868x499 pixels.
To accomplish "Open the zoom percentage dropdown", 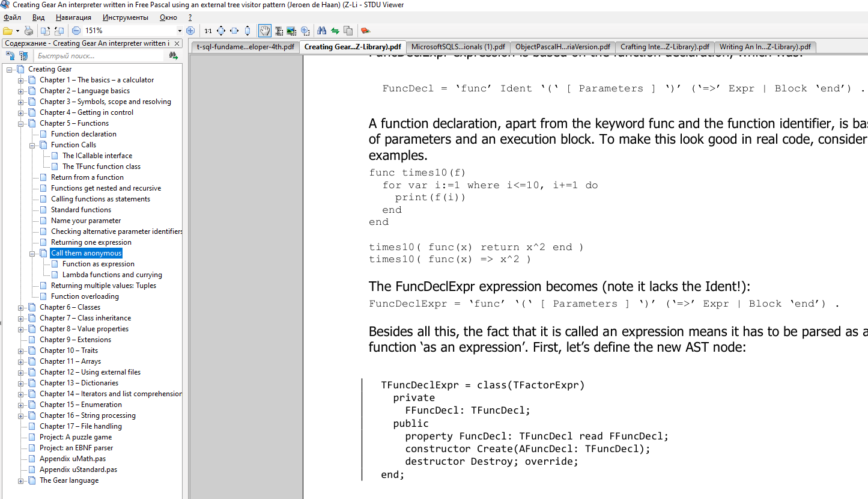I will click(180, 31).
